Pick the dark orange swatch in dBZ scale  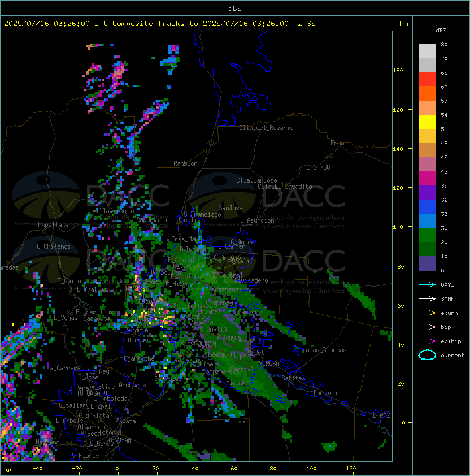point(427,93)
